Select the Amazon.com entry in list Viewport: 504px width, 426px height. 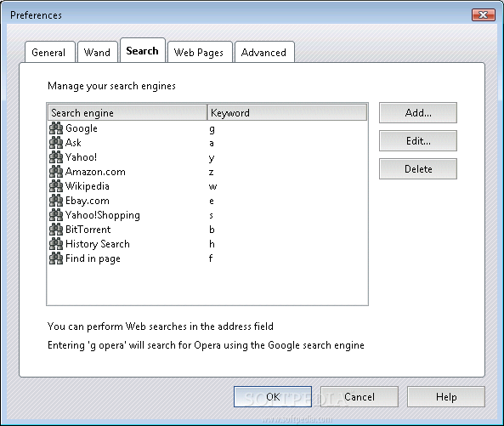[207, 172]
